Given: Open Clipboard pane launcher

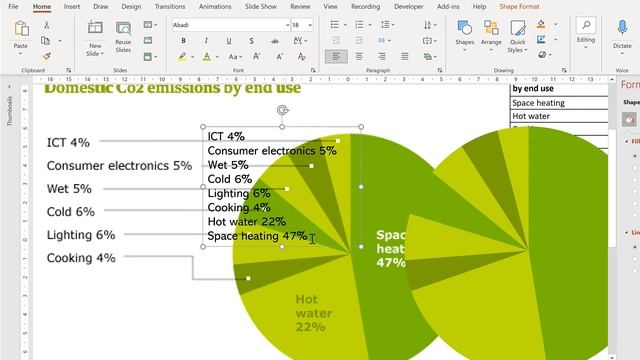Looking at the screenshot, I should point(68,70).
